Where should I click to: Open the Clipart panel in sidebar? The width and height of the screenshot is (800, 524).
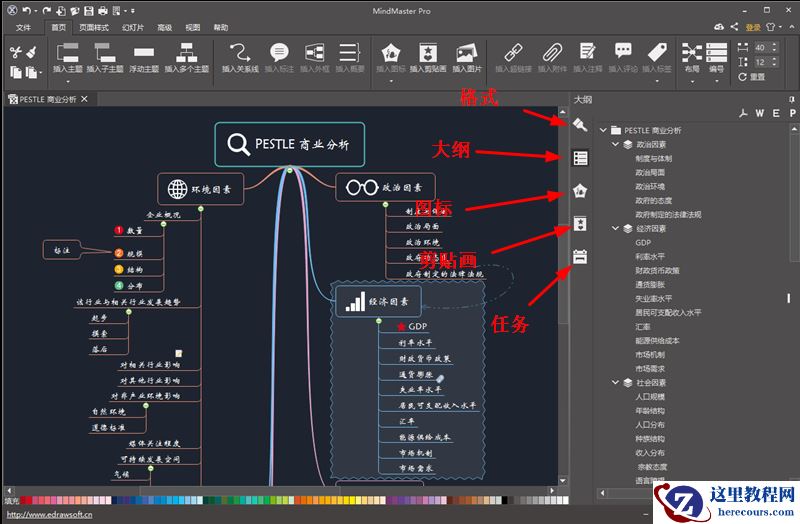[580, 223]
